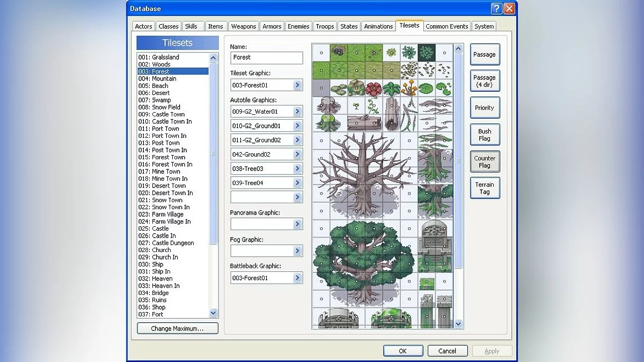Activate the Priority mode button
Image resolution: width=644 pixels, height=362 pixels.
click(485, 108)
